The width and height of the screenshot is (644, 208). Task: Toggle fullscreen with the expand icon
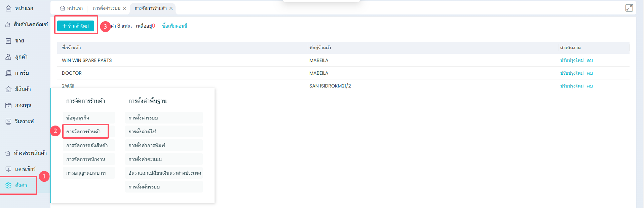click(x=629, y=8)
